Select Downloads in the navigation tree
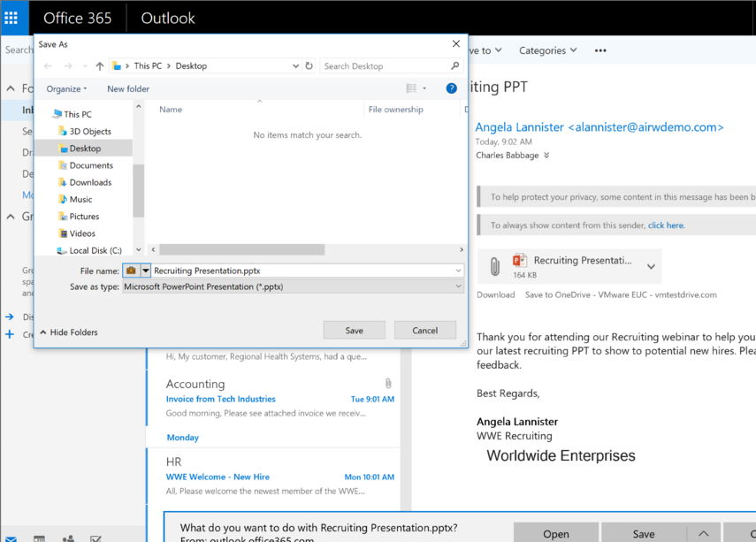Viewport: 756px width, 542px height. pos(90,182)
